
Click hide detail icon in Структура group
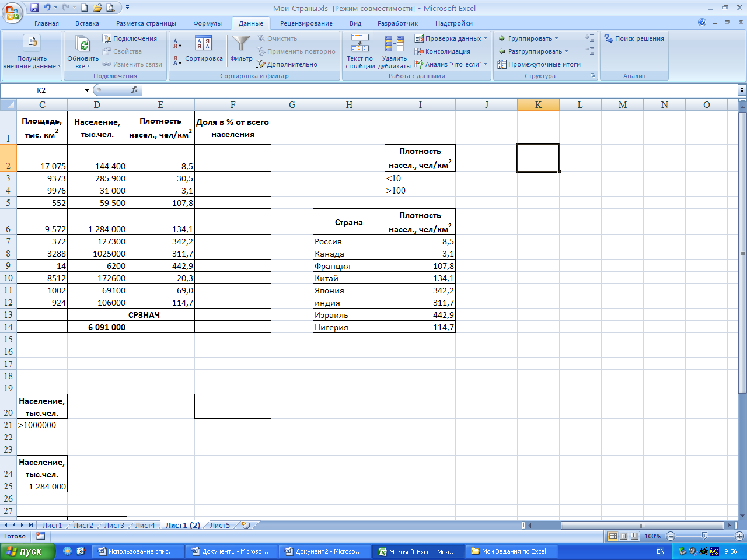coord(589,51)
